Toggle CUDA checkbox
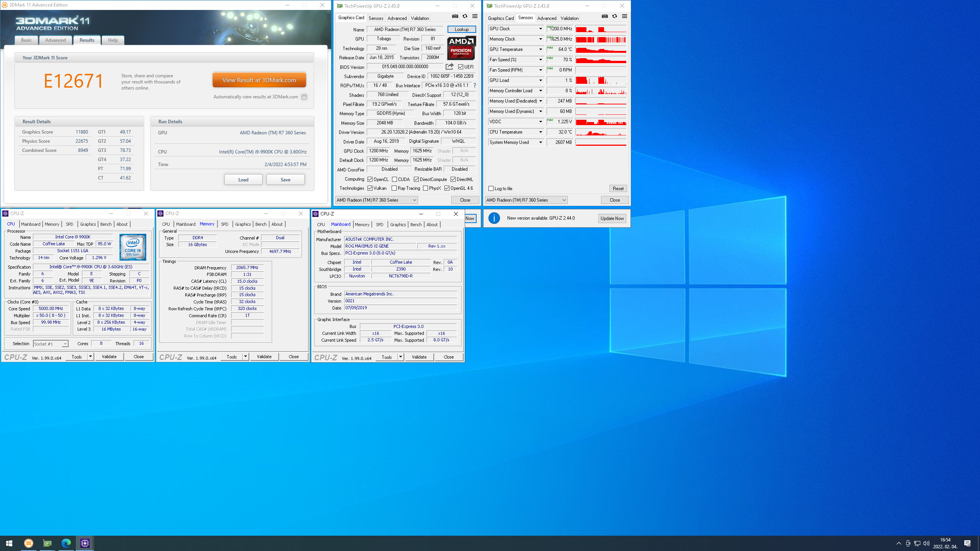Screen dimensions: 980x551 coord(394,179)
